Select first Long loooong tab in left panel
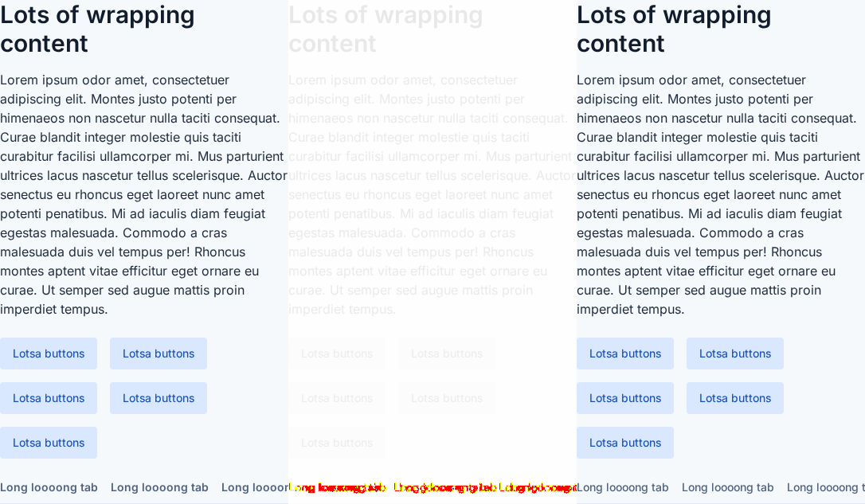The height and width of the screenshot is (504, 865). (x=49, y=487)
